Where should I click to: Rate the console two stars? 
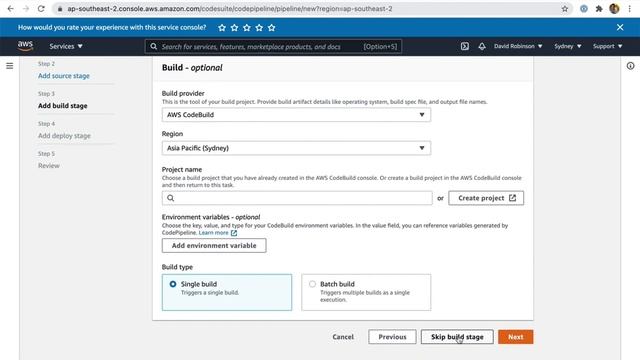click(x=234, y=28)
